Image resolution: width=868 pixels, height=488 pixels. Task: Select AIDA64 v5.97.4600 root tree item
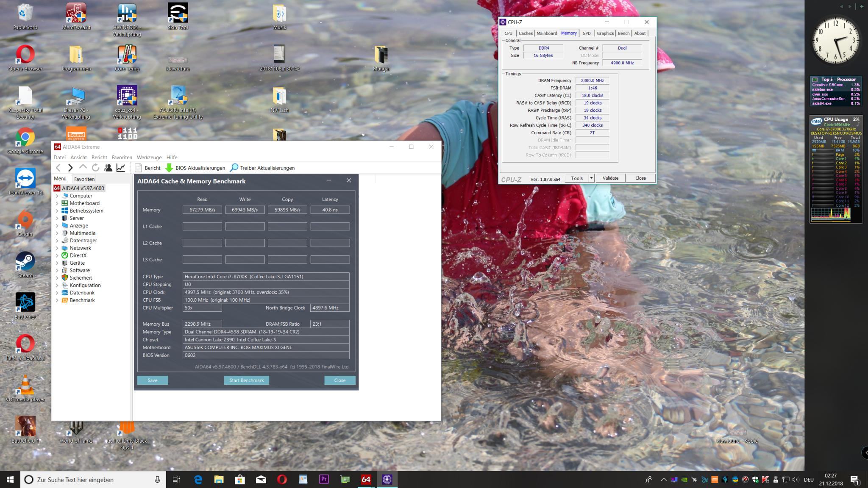pyautogui.click(x=83, y=189)
